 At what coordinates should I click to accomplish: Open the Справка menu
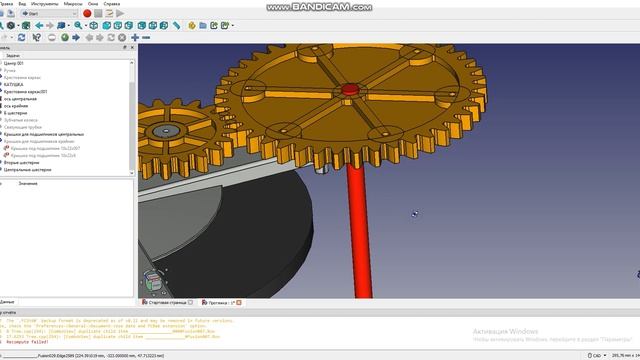pyautogui.click(x=111, y=4)
